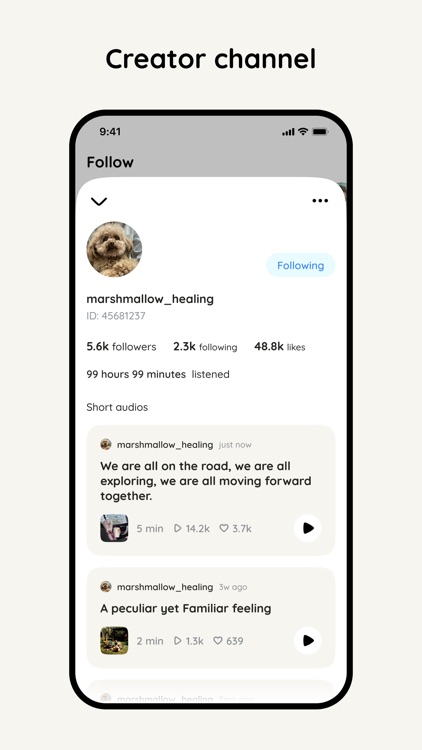This screenshot has width=422, height=750.
Task: View the 5.6k followers list
Action: (x=121, y=347)
